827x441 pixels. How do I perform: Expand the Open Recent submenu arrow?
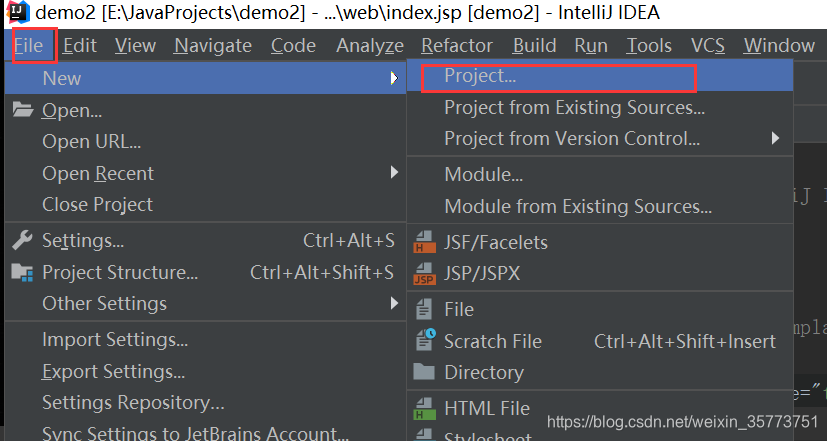point(394,172)
